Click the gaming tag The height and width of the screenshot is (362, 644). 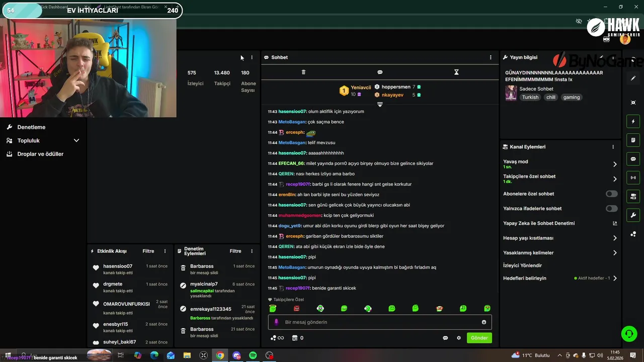pyautogui.click(x=572, y=97)
